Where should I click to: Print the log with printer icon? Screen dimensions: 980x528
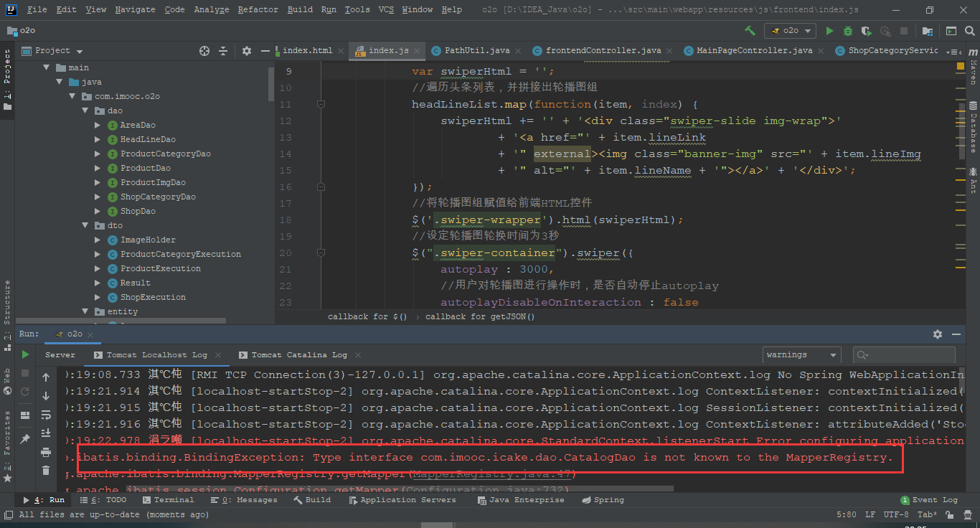(x=46, y=452)
